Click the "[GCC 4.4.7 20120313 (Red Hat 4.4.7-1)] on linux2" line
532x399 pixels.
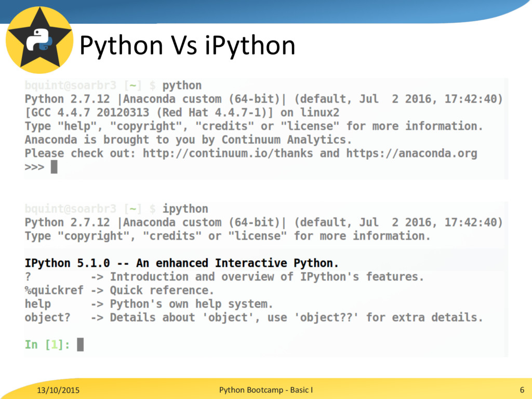click(182, 113)
